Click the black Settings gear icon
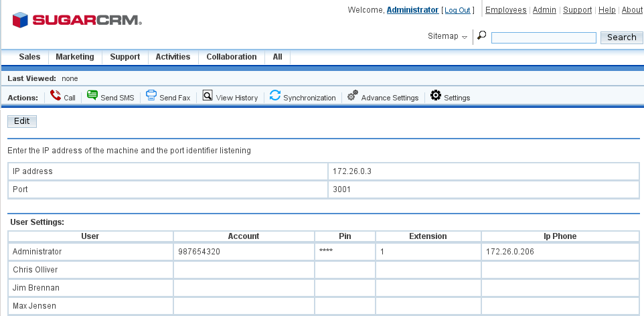This screenshot has width=644, height=316. (x=436, y=96)
